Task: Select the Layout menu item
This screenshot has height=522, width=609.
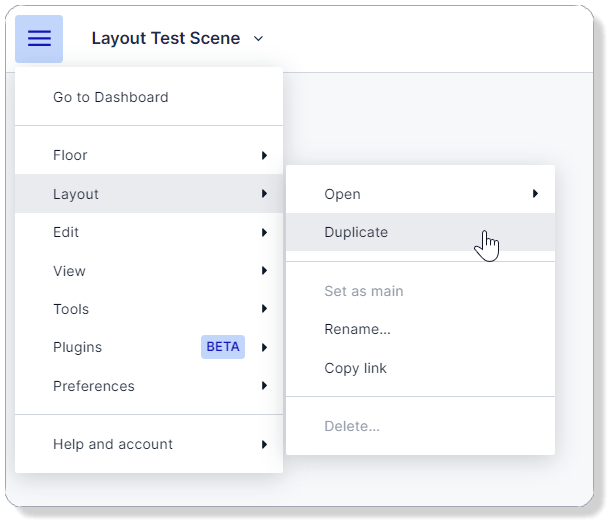Action: point(76,194)
